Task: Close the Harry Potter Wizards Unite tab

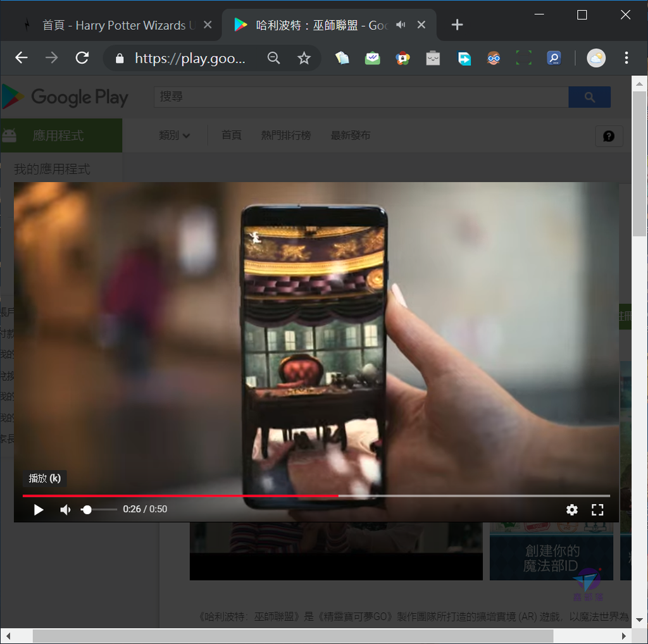Action: tap(208, 25)
